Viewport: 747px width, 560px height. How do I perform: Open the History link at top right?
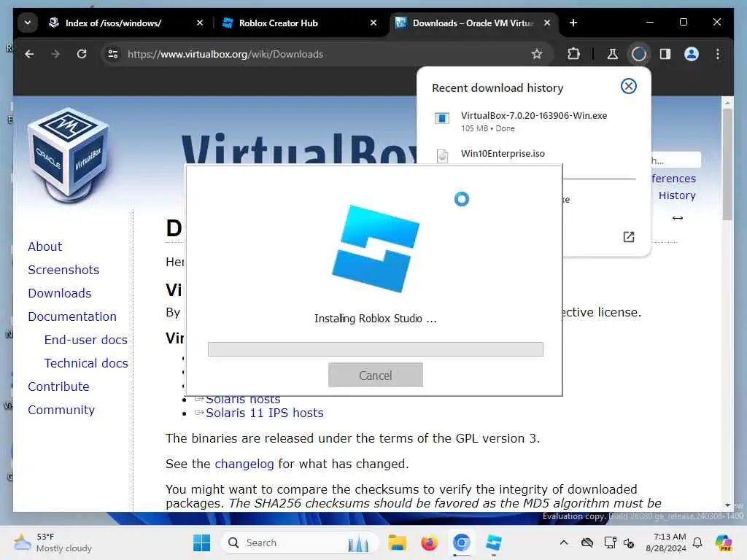pyautogui.click(x=677, y=195)
